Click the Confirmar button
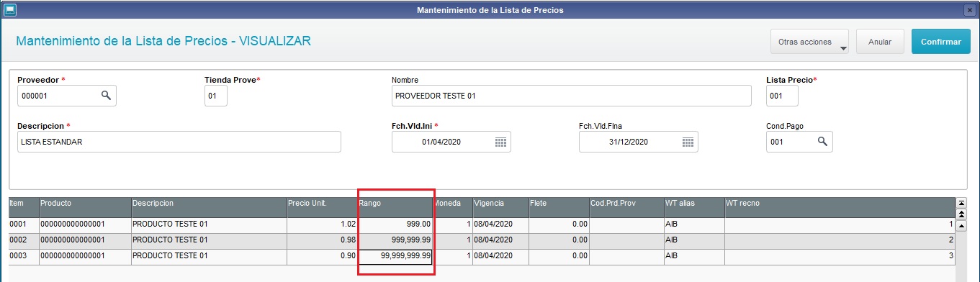Screen dimensions: 980x282 click(x=941, y=42)
